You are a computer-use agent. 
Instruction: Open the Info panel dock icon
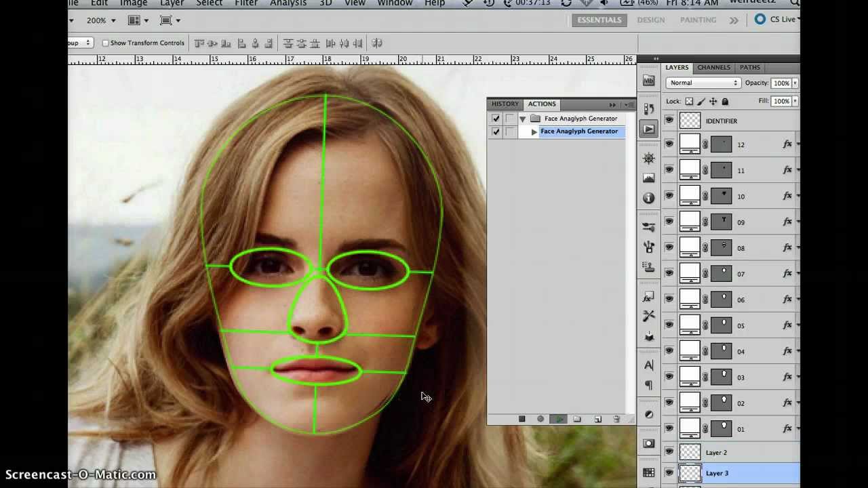(649, 199)
